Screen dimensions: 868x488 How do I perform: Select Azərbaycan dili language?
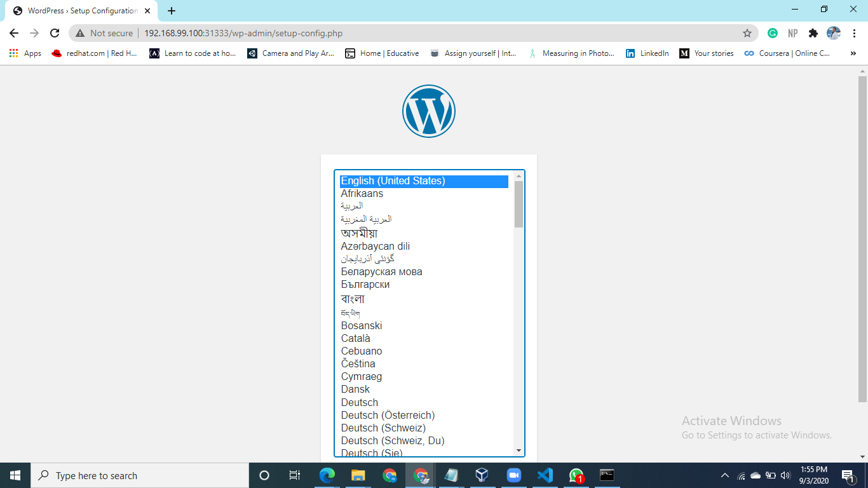pos(424,247)
